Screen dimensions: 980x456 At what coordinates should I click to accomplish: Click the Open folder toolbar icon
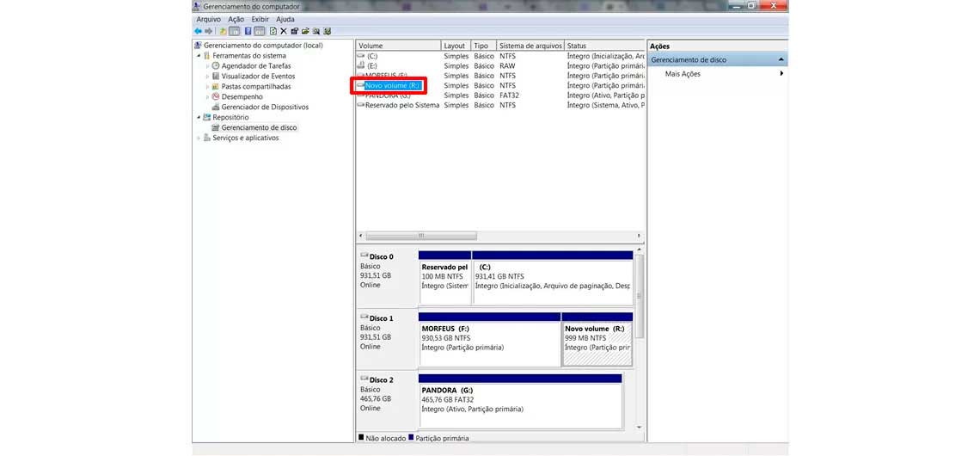306,31
